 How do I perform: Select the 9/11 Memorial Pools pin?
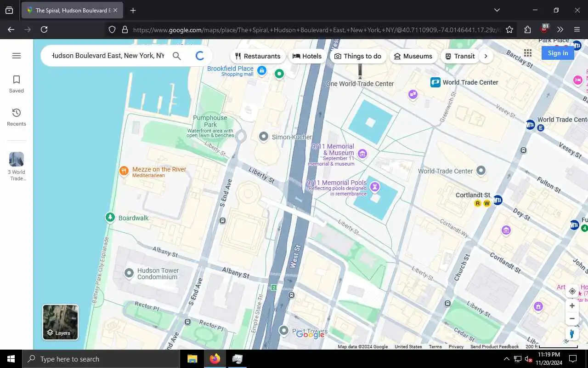[x=375, y=186]
